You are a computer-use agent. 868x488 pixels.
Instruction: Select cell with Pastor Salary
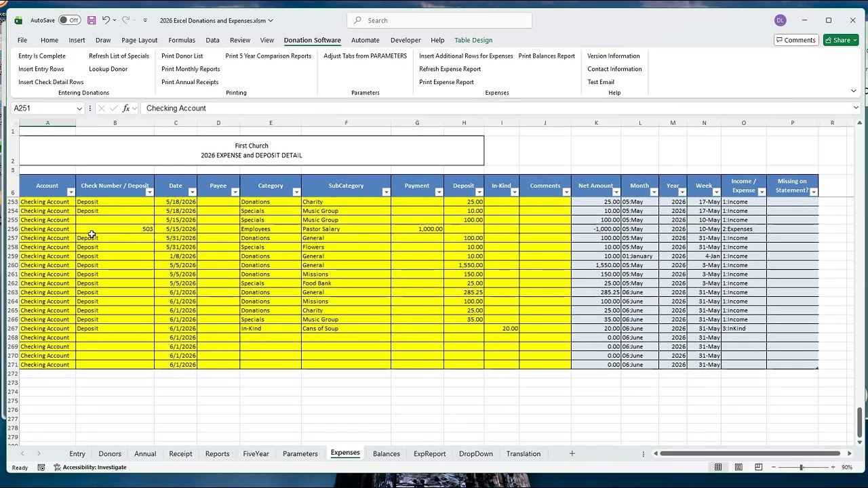point(346,229)
